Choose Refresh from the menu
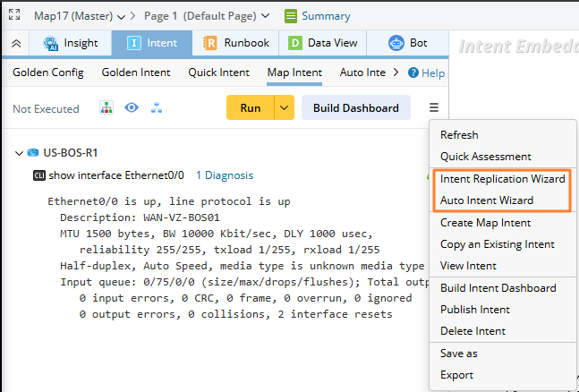The image size is (579, 392). pos(503,135)
